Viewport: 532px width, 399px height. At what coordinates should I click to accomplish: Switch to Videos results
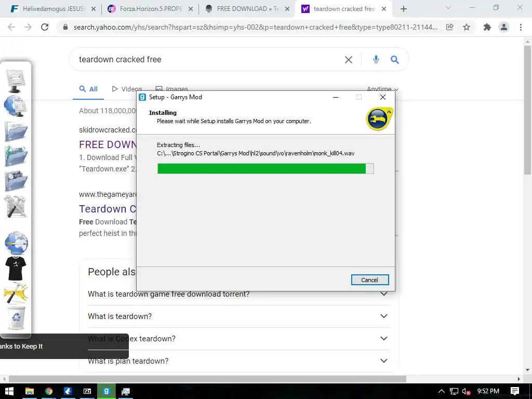127,89
